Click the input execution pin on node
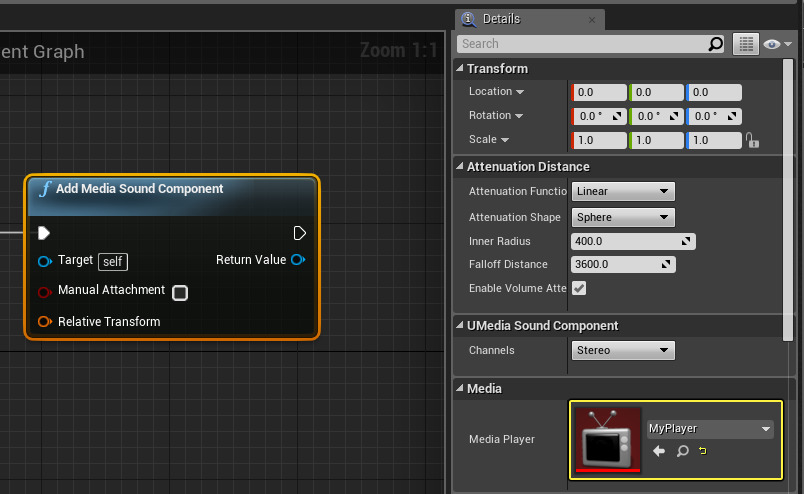The image size is (804, 494). pyautogui.click(x=44, y=233)
